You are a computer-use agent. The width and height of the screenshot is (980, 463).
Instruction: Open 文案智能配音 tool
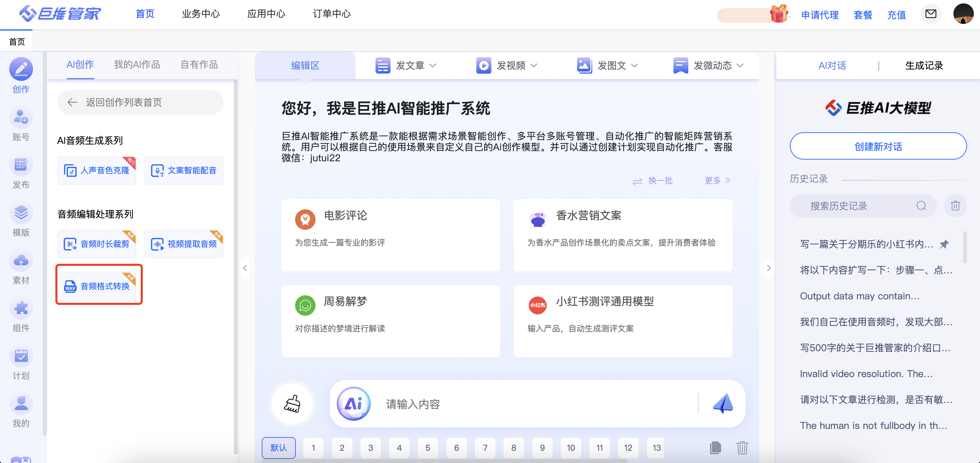click(184, 170)
